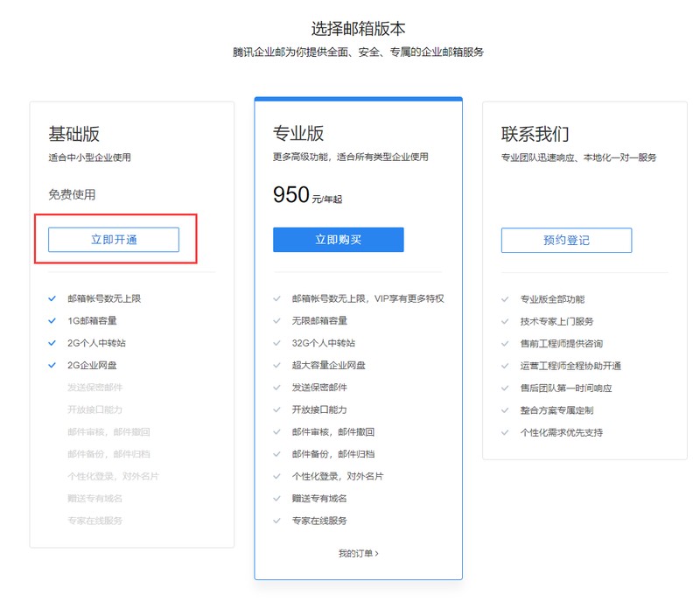Click checkmark beside 邮箱帐号数无上限 in 基础版
This screenshot has height=616, width=700.
tap(52, 298)
